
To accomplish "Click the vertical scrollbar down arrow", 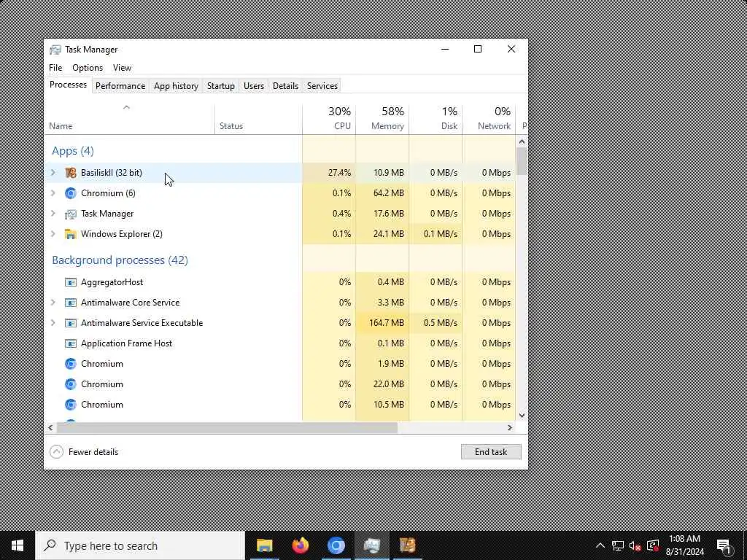I will (x=522, y=415).
